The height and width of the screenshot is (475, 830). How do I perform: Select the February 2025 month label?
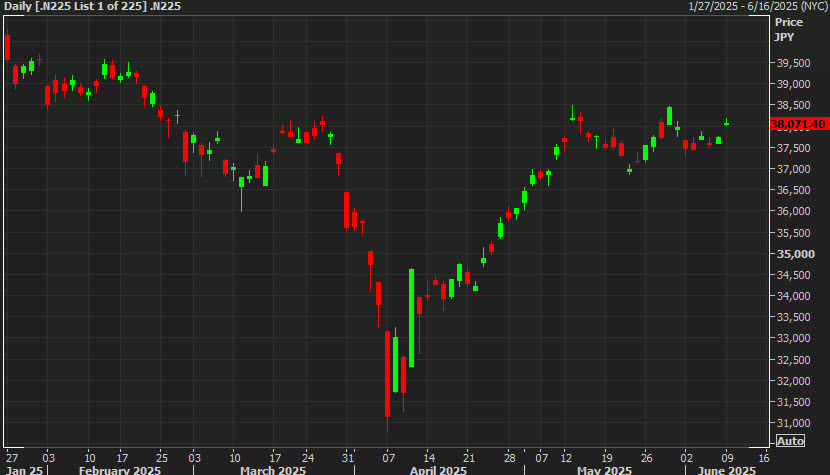coord(120,469)
